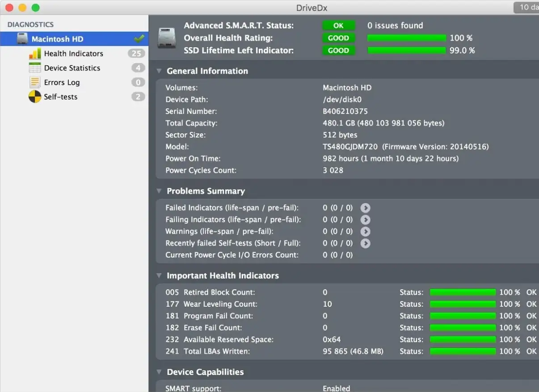
Task: Click the Self-tests crash-test symbol icon
Action: coord(35,96)
